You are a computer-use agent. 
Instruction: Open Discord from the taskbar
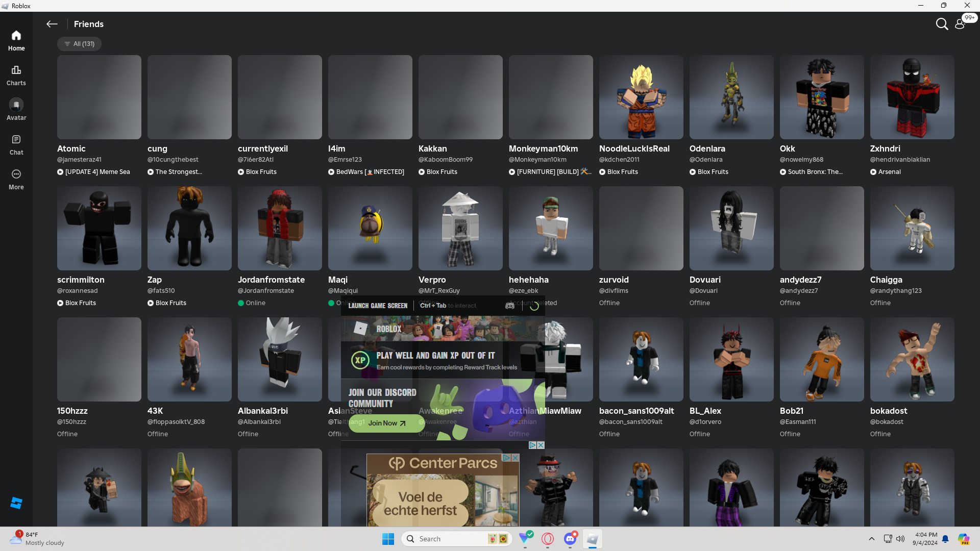click(x=570, y=539)
